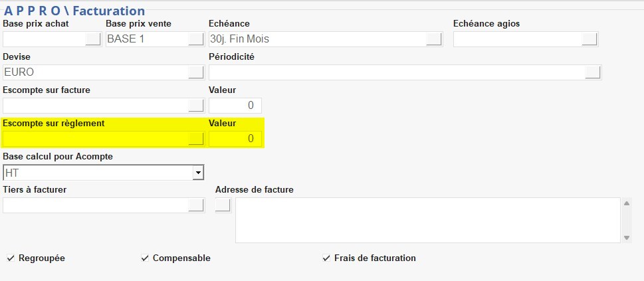The image size is (644, 281).
Task: Click lookup button for Base prix achat
Action: [93, 39]
